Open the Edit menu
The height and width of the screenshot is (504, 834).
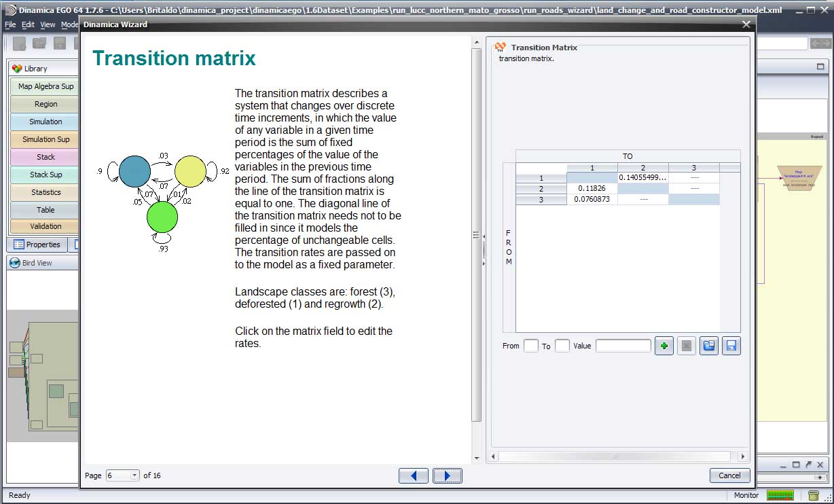28,24
